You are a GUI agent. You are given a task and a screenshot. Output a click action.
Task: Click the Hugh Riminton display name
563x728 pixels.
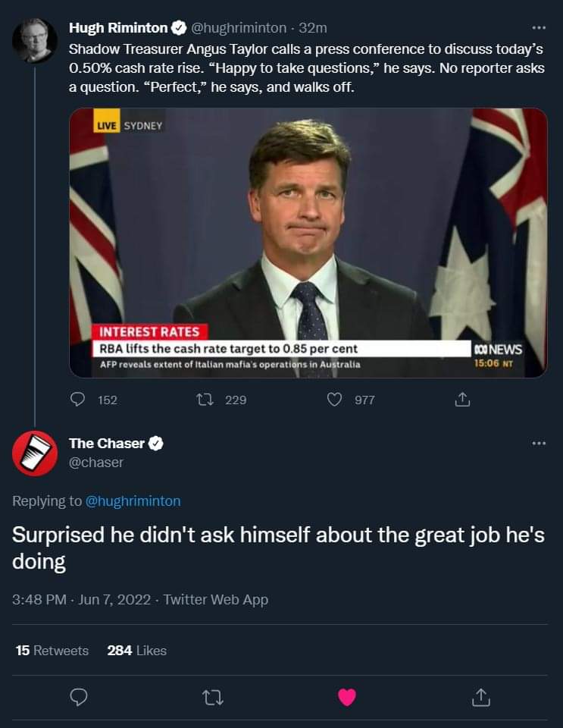click(x=118, y=28)
